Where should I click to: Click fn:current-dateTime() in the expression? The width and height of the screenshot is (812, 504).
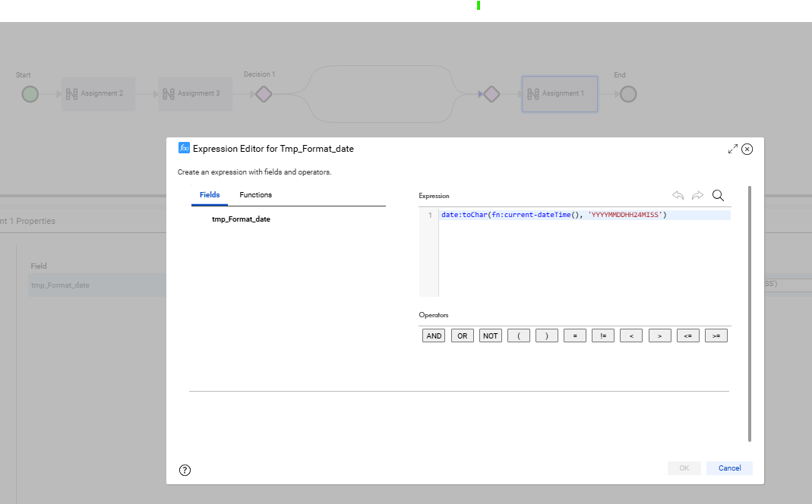pyautogui.click(x=536, y=215)
